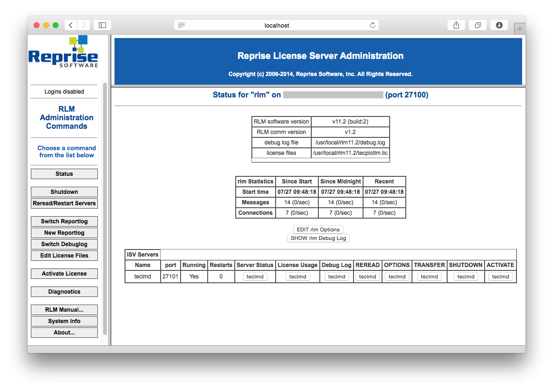Open Activate License page
This screenshot has width=553, height=392.
click(x=64, y=274)
